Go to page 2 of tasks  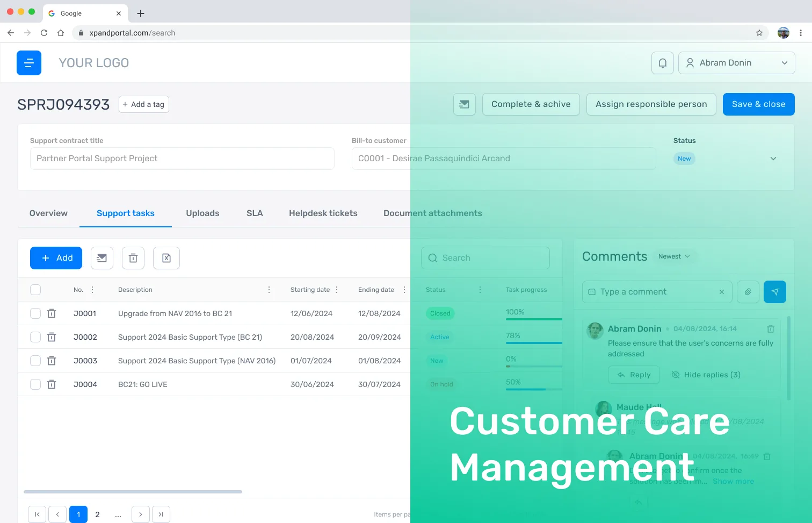point(97,514)
